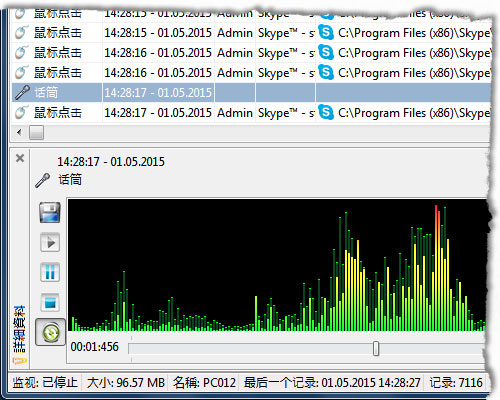This screenshot has width=500, height=400.
Task: Pause the audio playback
Action: coord(50,272)
